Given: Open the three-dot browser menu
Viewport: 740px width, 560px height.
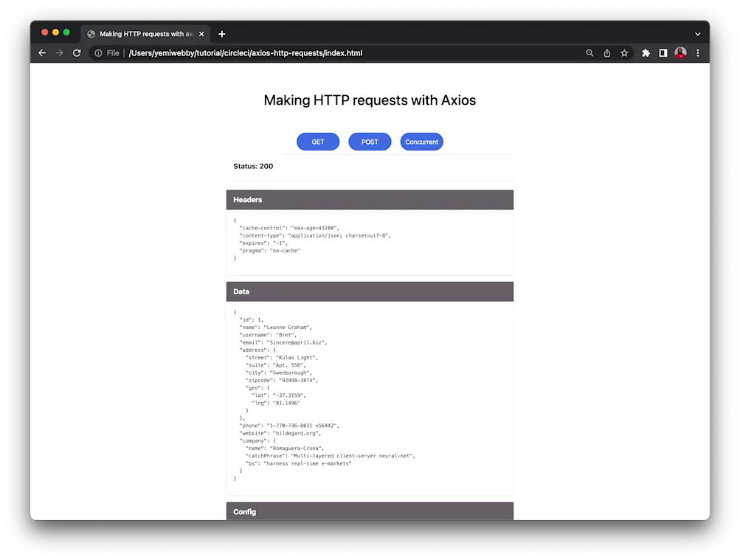Looking at the screenshot, I should coord(696,52).
